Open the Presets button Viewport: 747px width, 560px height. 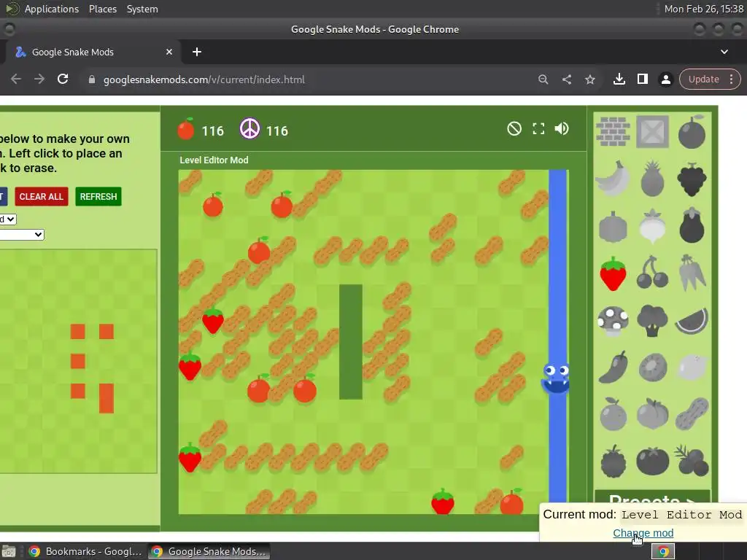click(x=652, y=499)
